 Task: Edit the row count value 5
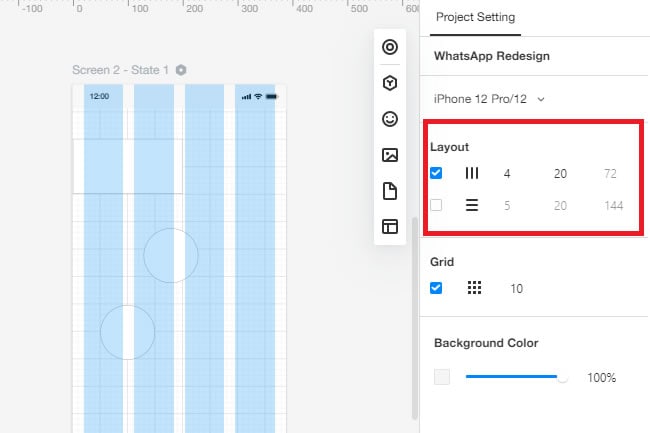pyautogui.click(x=507, y=206)
